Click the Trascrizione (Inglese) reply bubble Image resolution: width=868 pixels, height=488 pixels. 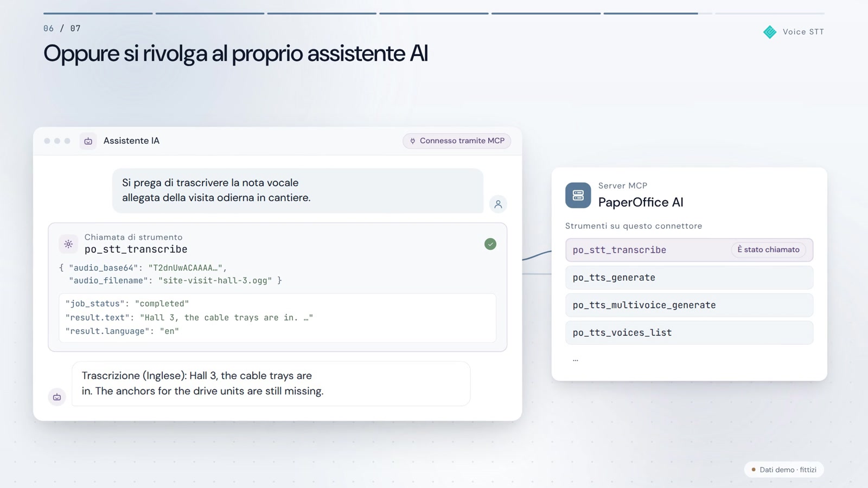271,384
